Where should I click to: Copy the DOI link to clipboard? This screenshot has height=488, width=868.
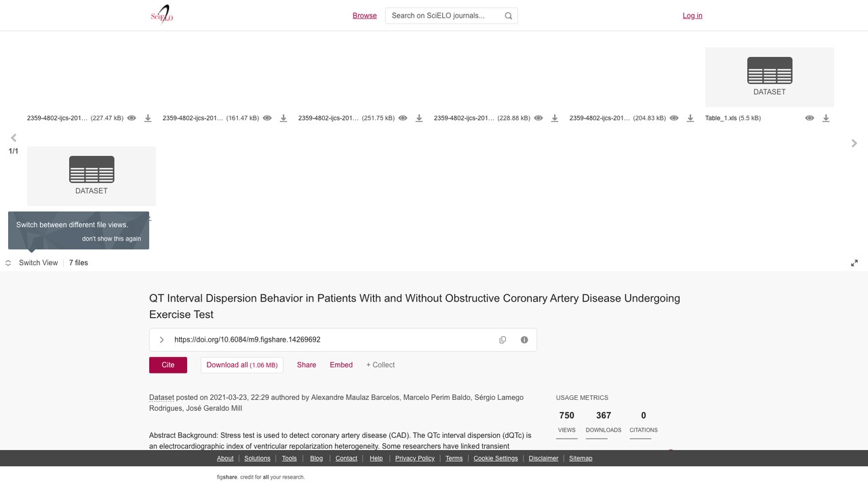point(502,340)
